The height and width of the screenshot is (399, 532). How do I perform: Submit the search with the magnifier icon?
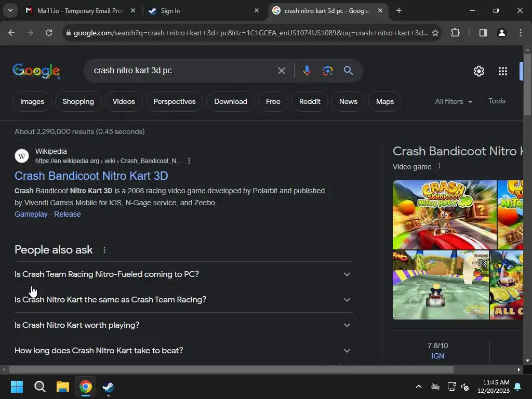coord(349,71)
